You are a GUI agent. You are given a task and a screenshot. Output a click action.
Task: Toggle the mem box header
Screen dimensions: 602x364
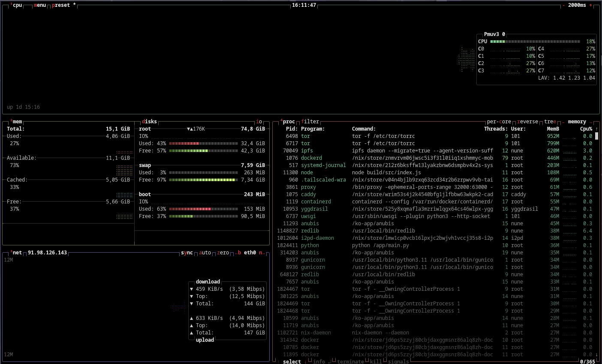(16, 122)
